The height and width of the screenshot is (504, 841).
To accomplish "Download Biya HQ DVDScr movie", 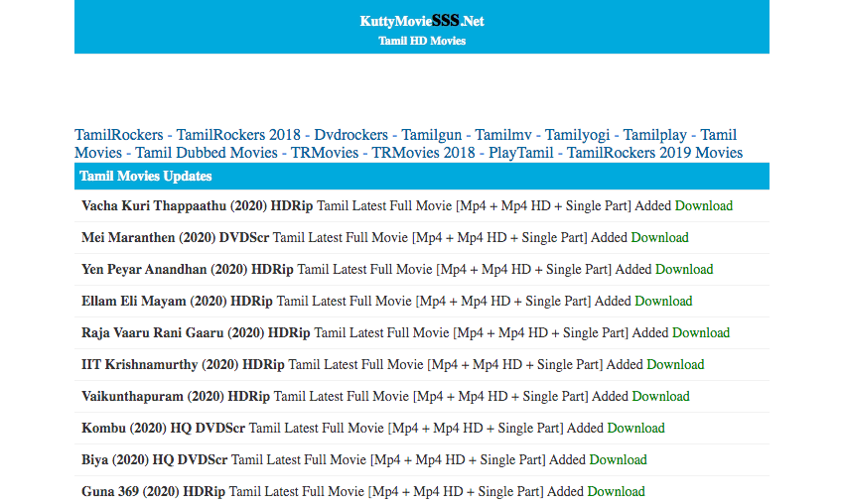I will click(618, 459).
